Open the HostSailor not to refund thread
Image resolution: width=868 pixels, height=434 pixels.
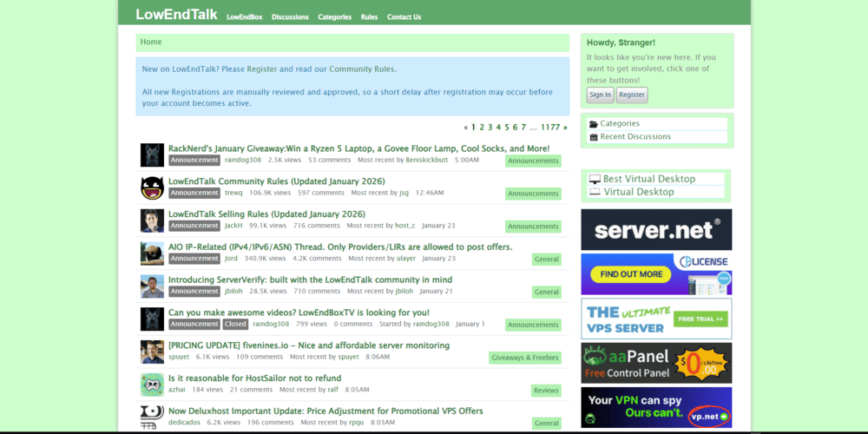[254, 378]
